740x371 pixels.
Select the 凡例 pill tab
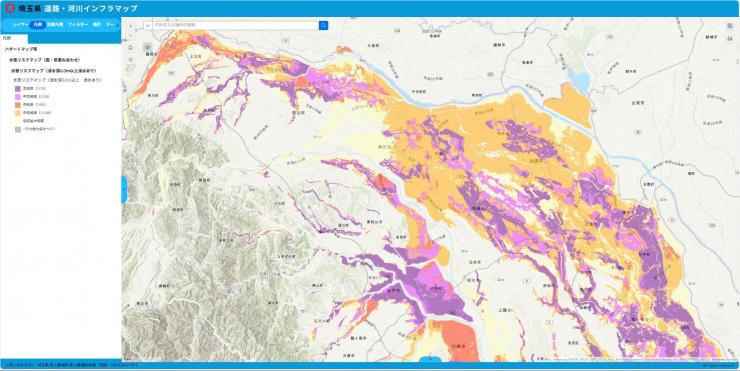tap(38, 25)
